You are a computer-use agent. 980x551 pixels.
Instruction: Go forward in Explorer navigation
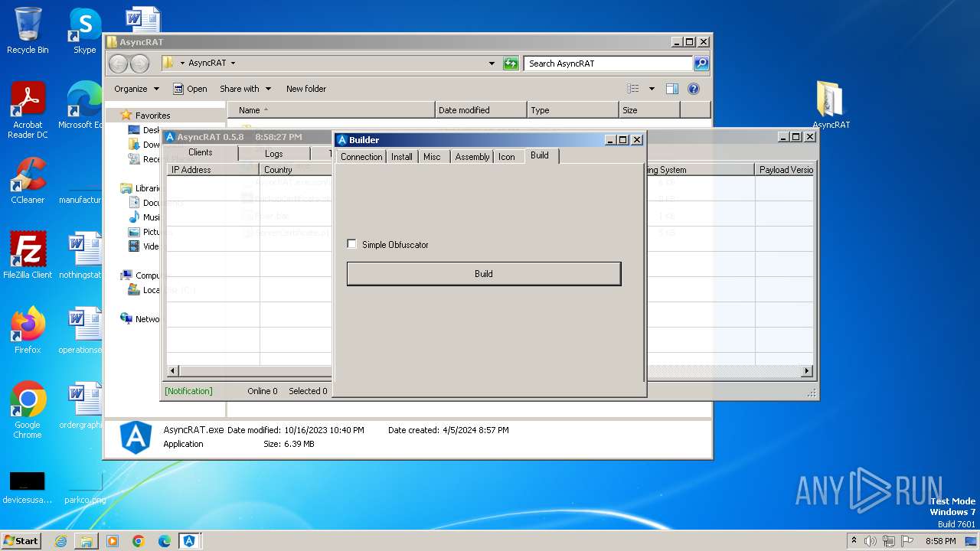tap(139, 64)
